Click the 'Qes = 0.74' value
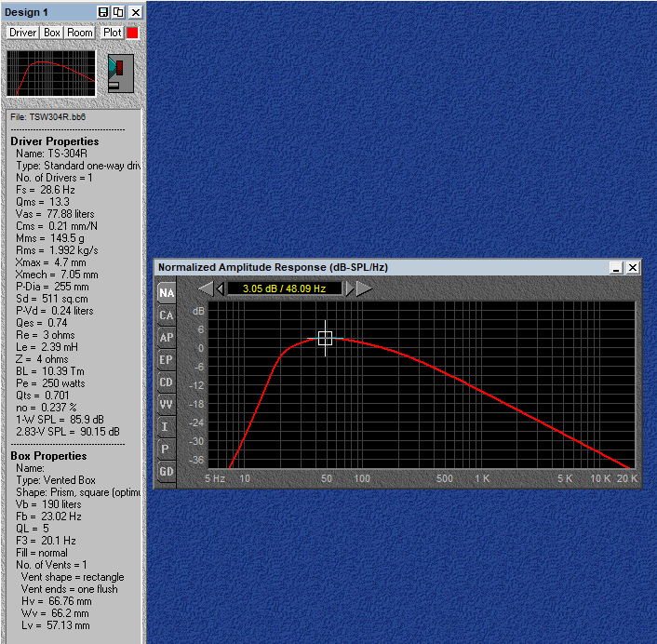The width and height of the screenshot is (657, 644). click(42, 323)
